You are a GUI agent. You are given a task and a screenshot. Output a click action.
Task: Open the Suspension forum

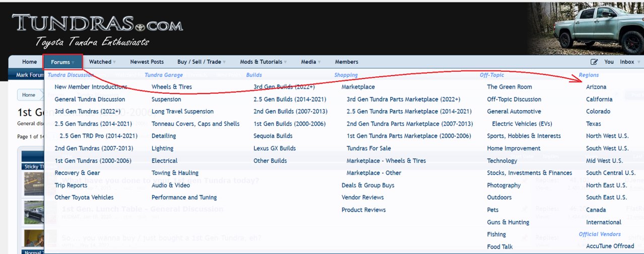click(166, 99)
